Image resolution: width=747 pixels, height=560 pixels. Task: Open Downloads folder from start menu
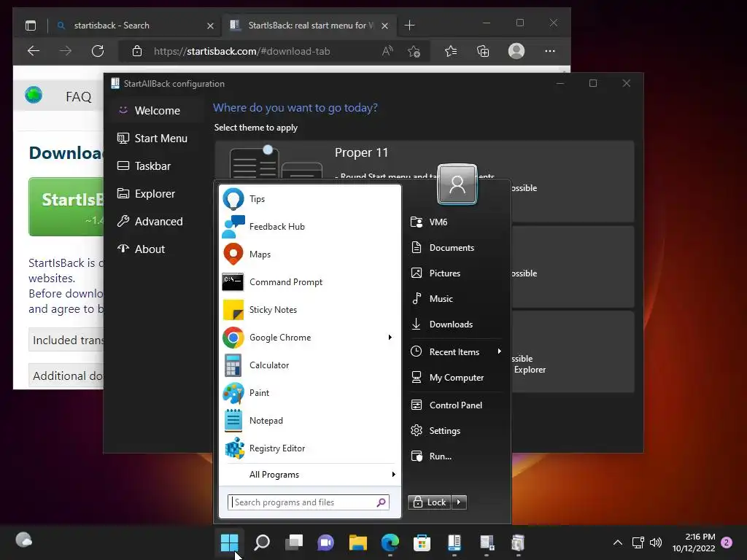click(456, 324)
